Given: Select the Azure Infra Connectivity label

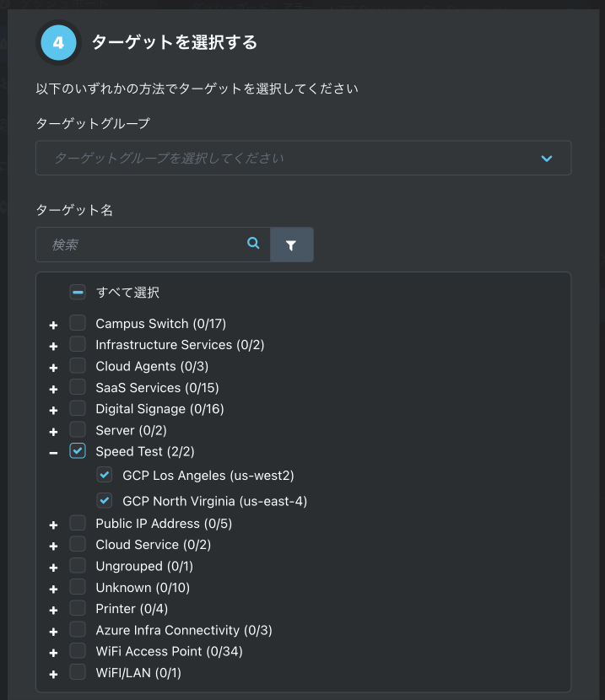Looking at the screenshot, I should [184, 630].
